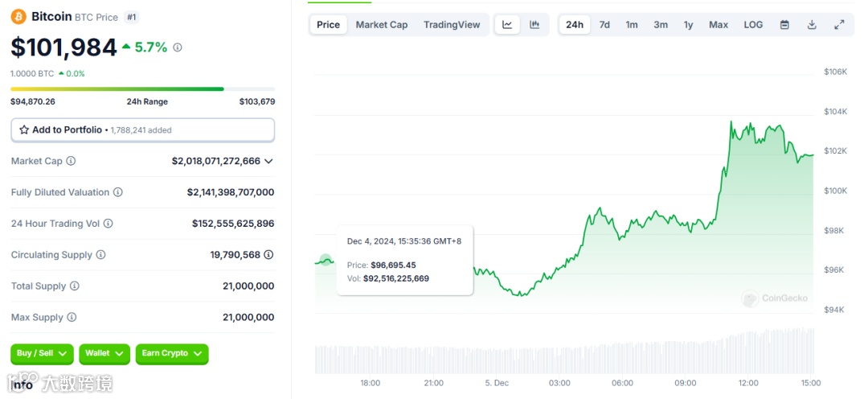Switch to the candlestick chart icon
The width and height of the screenshot is (868, 399).
click(x=534, y=25)
